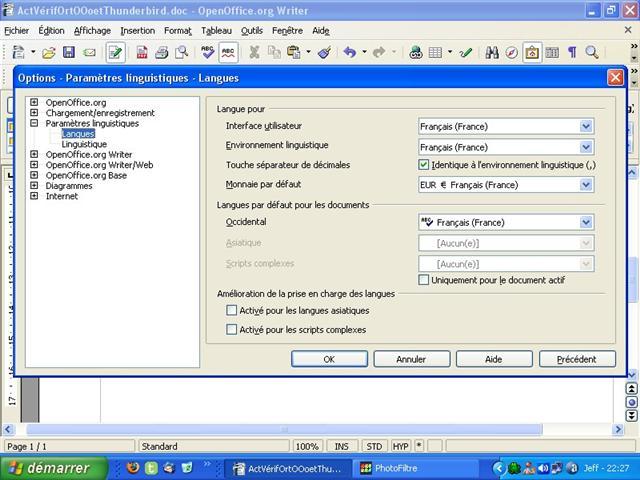The height and width of the screenshot is (480, 640).
Task: Show draw functions pencil icon
Action: (465, 52)
